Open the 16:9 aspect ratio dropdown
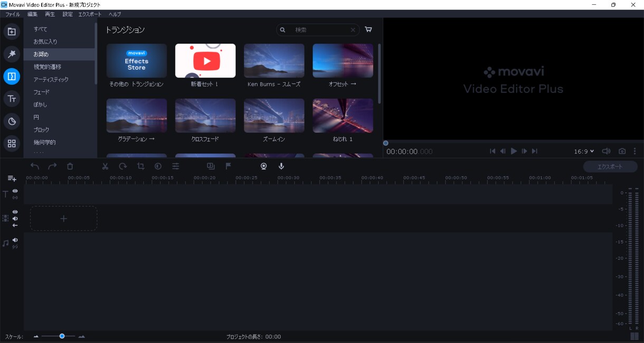The width and height of the screenshot is (644, 343). click(x=584, y=151)
